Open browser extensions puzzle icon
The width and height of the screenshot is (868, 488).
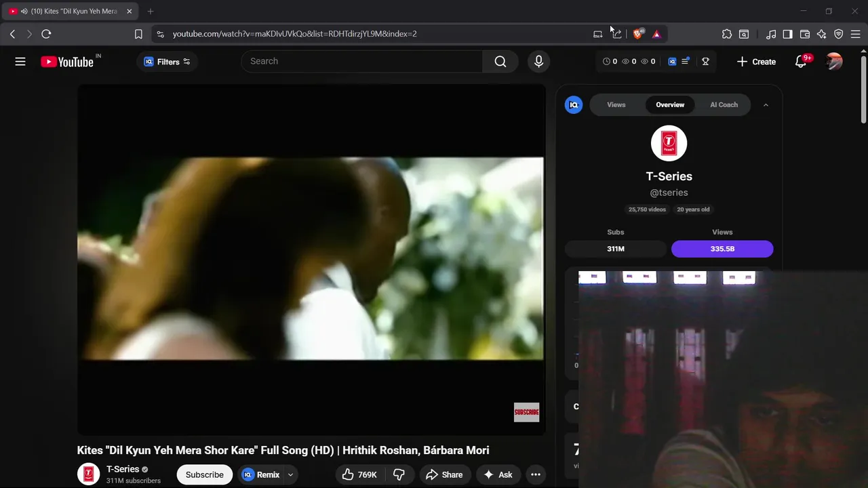pos(727,34)
